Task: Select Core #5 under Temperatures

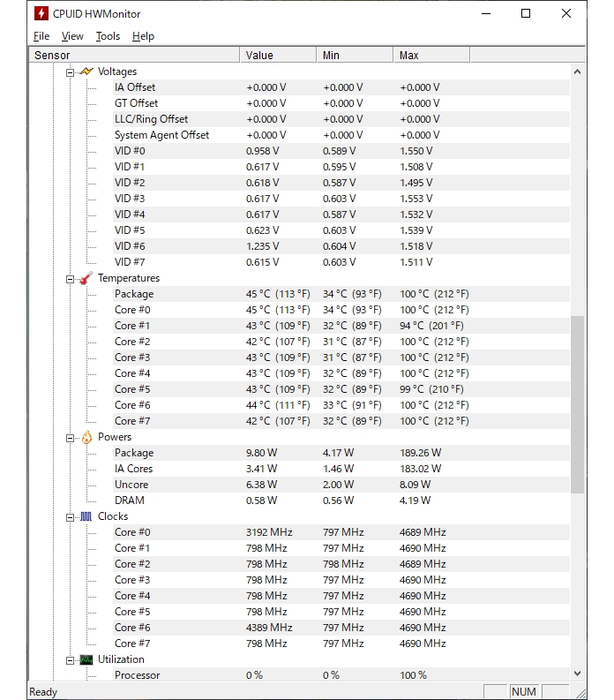Action: point(341,389)
